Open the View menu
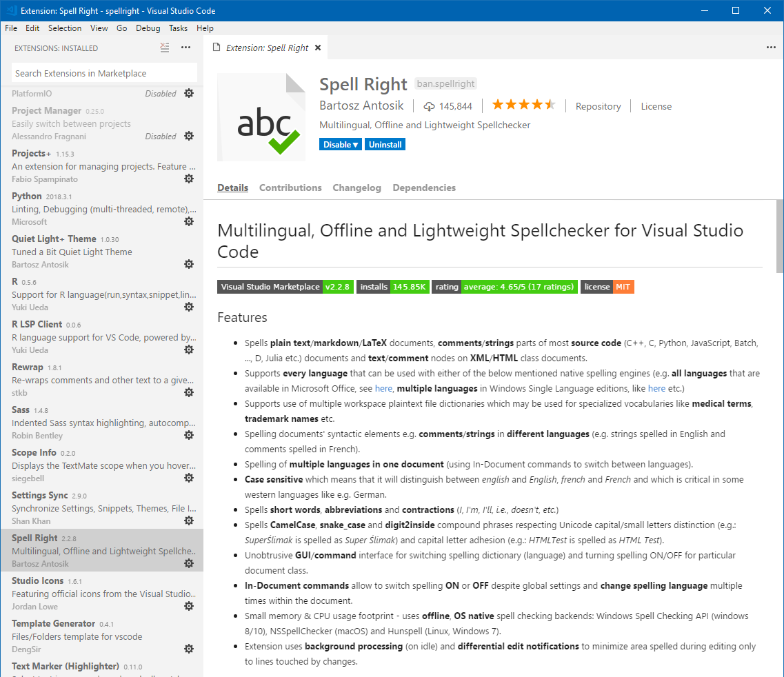 [x=99, y=28]
